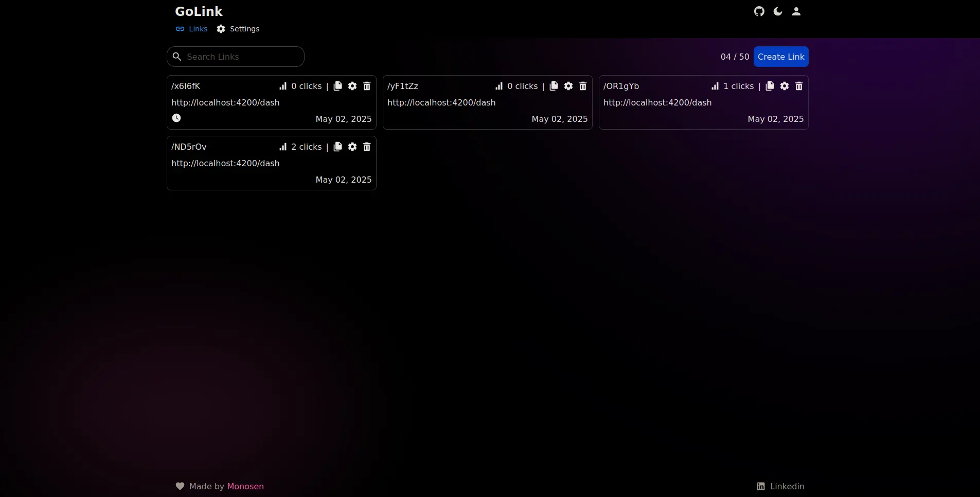Follow the Monosen author link
The width and height of the screenshot is (980, 497).
click(x=245, y=486)
